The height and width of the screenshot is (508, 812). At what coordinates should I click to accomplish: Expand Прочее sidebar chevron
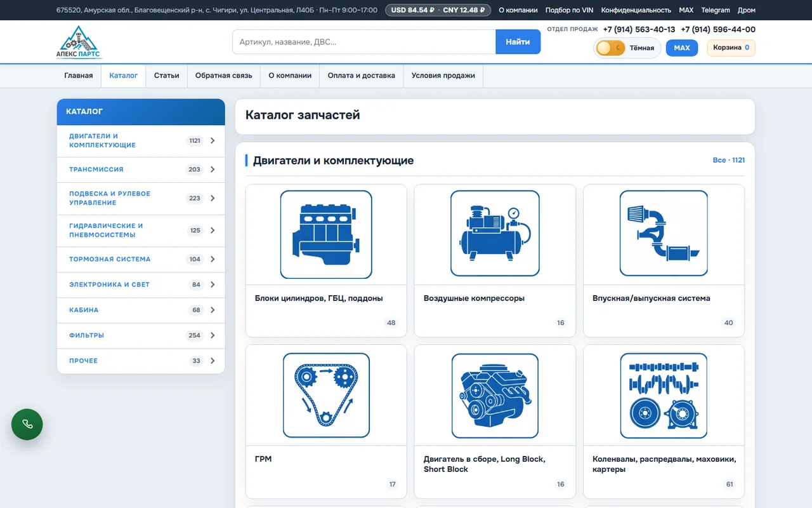[x=213, y=361]
